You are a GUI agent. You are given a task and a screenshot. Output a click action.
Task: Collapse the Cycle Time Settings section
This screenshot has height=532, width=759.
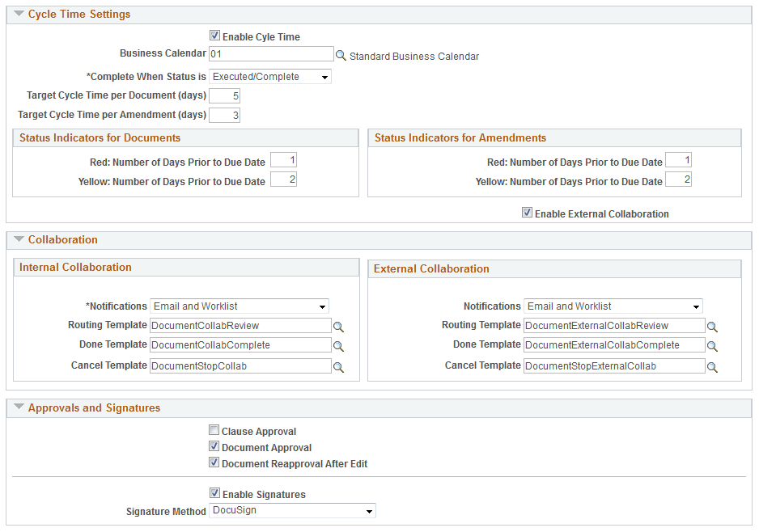click(19, 14)
